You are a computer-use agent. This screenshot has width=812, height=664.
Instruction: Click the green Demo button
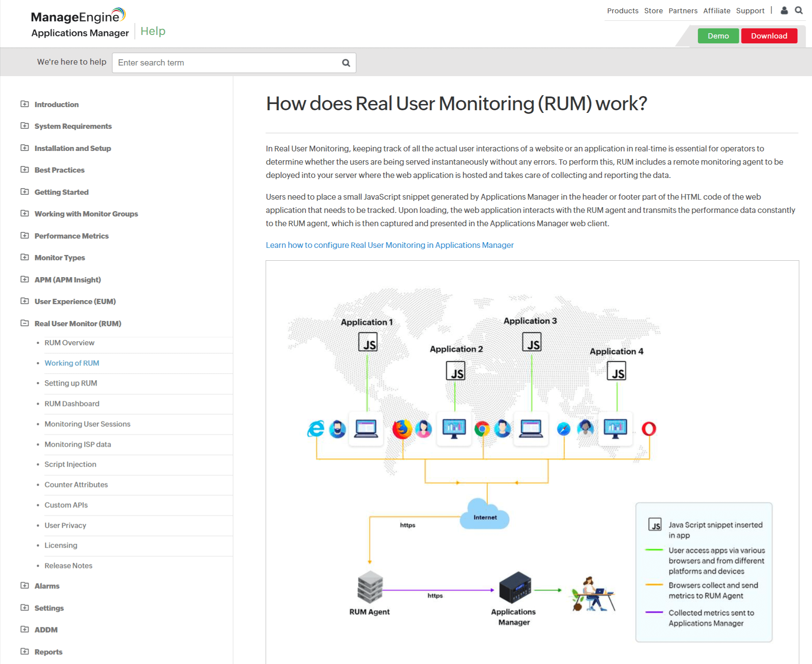click(x=718, y=36)
